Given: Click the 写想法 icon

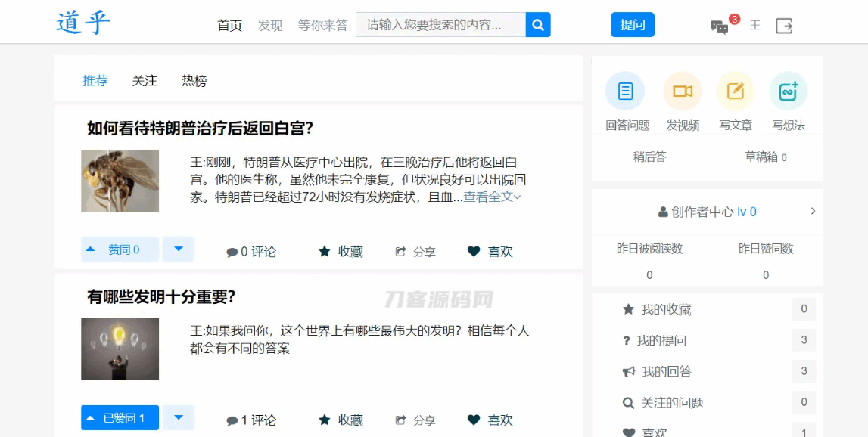Looking at the screenshot, I should (788, 89).
